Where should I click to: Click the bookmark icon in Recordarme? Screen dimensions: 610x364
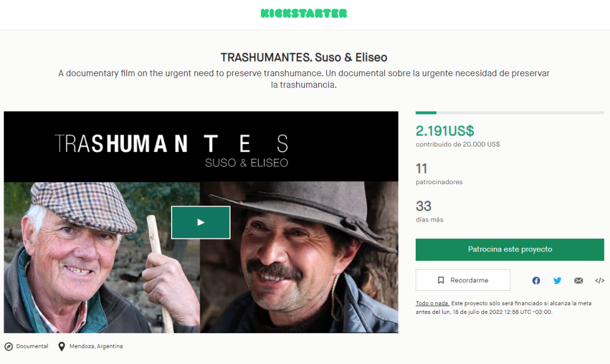pos(441,280)
